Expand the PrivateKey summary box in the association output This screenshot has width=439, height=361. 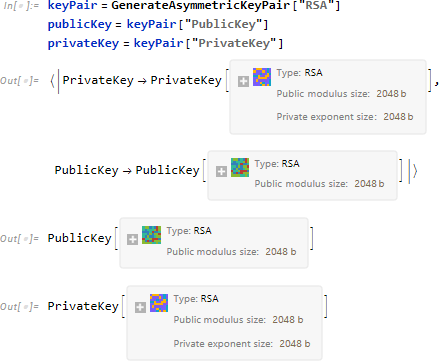(243, 81)
